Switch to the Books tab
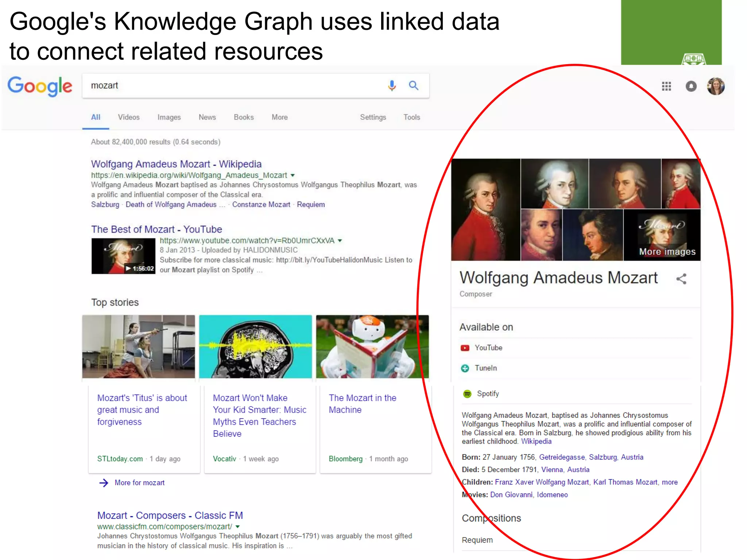This screenshot has height=560, width=747. 244,117
